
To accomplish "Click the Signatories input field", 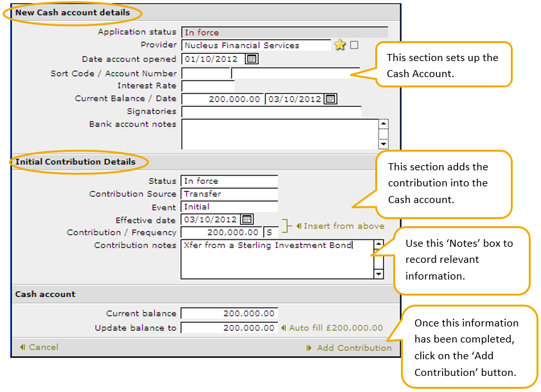I will click(x=272, y=112).
